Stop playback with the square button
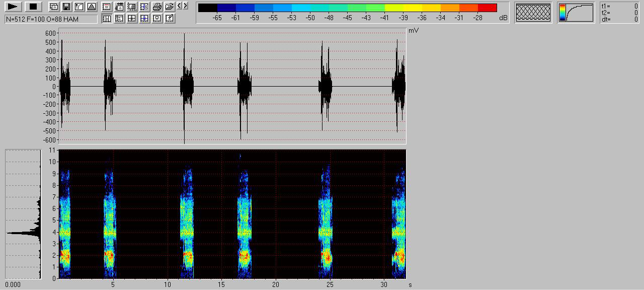This screenshot has height=290, width=644. pos(33,7)
